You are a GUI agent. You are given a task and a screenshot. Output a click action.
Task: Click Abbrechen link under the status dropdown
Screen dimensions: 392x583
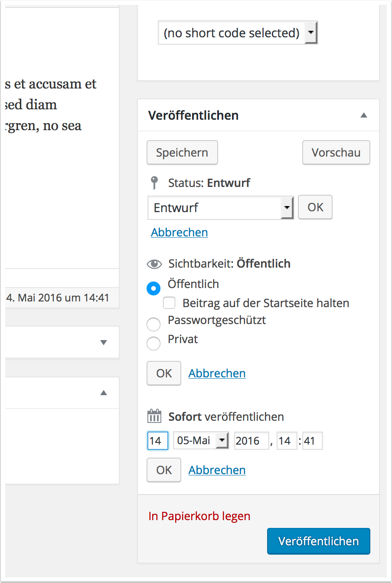click(180, 233)
